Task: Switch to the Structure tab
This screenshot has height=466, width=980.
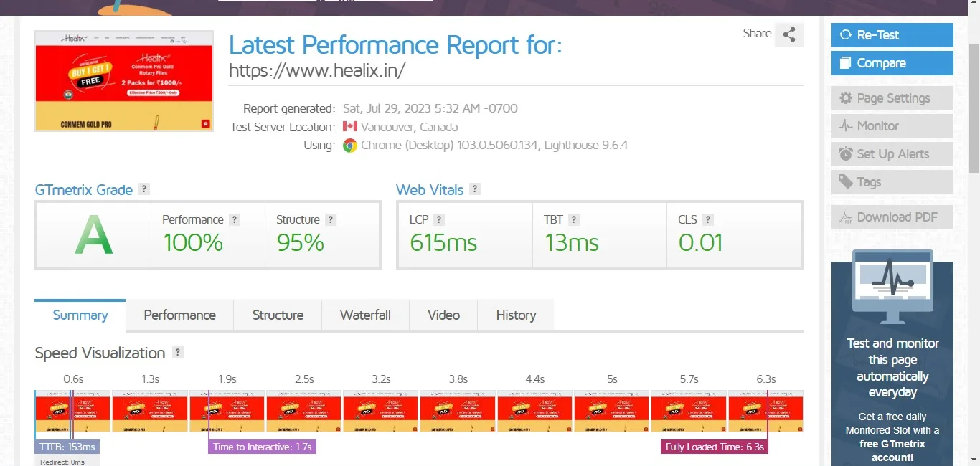Action: click(278, 315)
